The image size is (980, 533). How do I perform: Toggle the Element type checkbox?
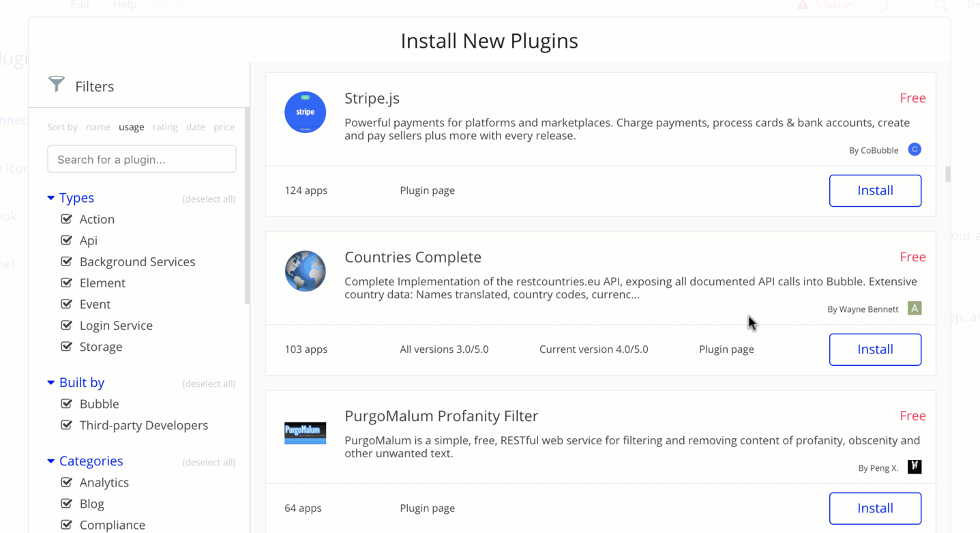pos(66,283)
